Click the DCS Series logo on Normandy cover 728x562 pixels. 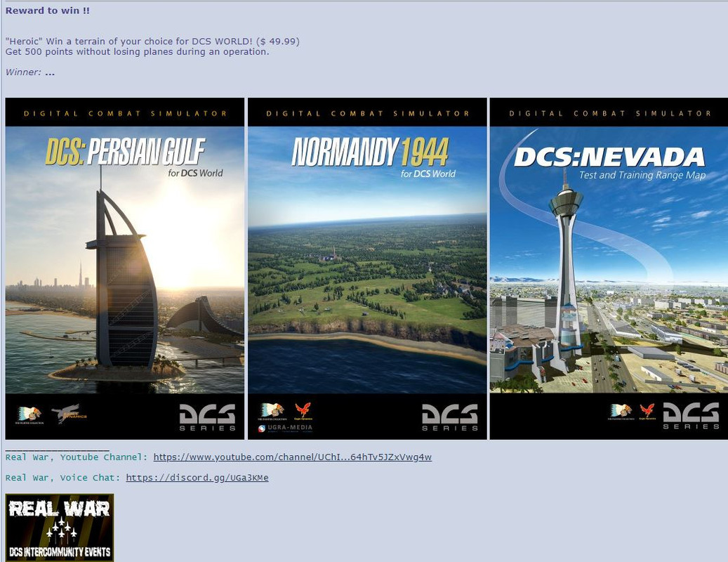(x=450, y=417)
